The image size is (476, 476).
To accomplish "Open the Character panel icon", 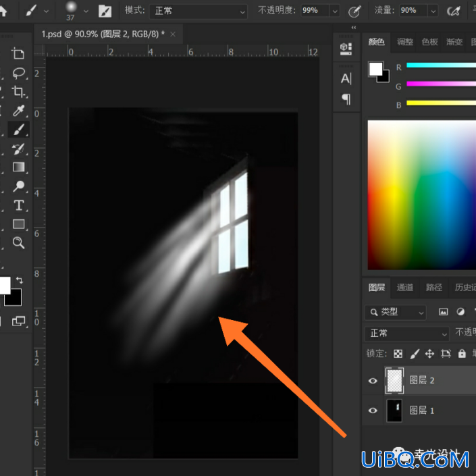I will pos(346,79).
